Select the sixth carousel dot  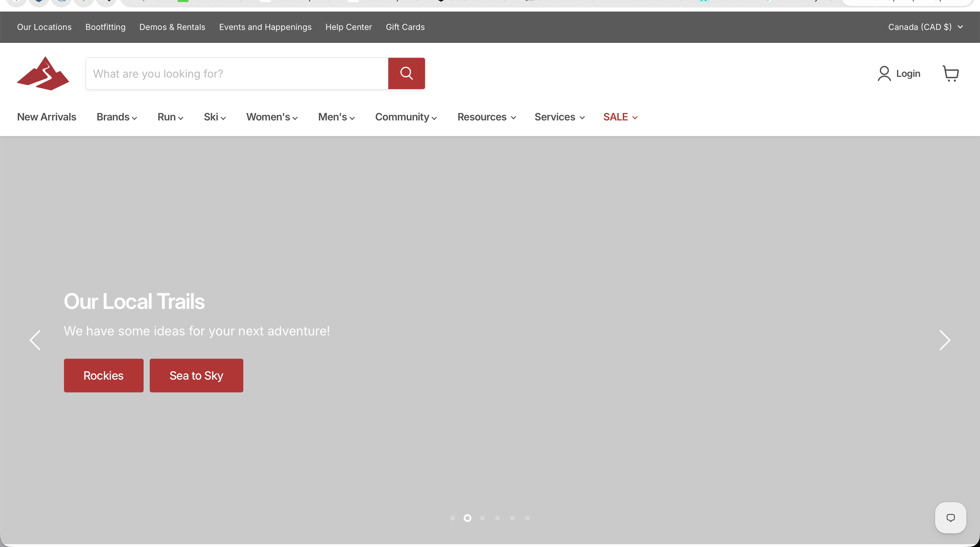pyautogui.click(x=527, y=518)
